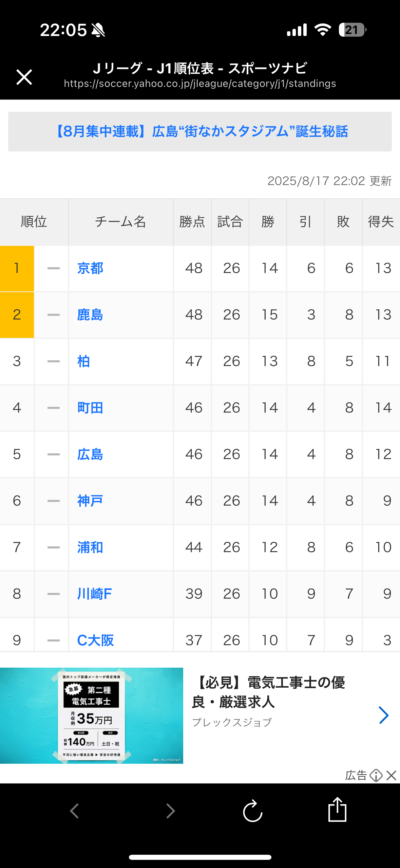The width and height of the screenshot is (400, 868).
Task: View 神戸 team details
Action: pyautogui.click(x=90, y=501)
